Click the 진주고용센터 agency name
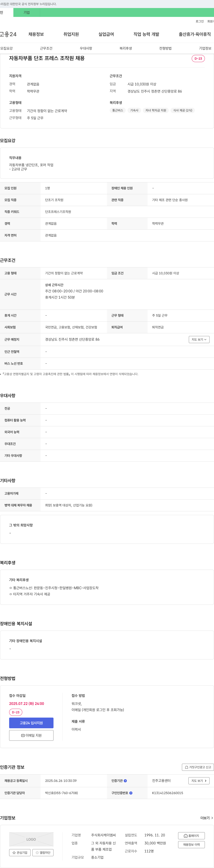This screenshot has width=214, height=868. pos(161,781)
